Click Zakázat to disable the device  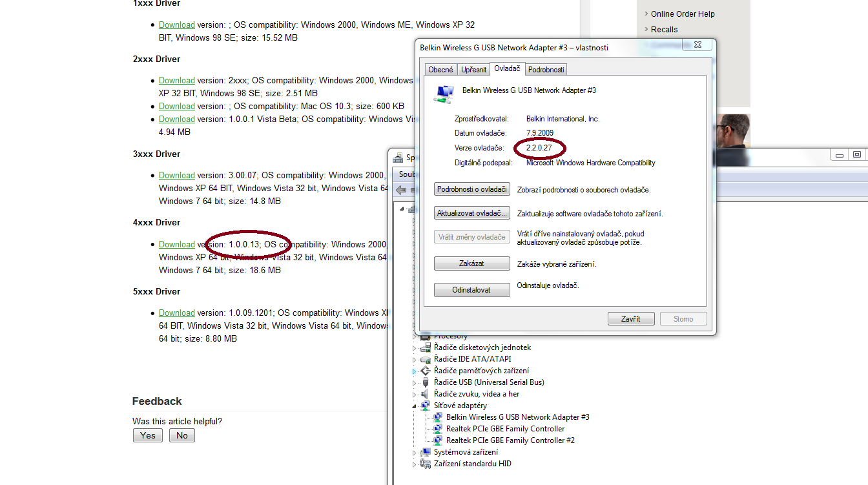coord(472,263)
